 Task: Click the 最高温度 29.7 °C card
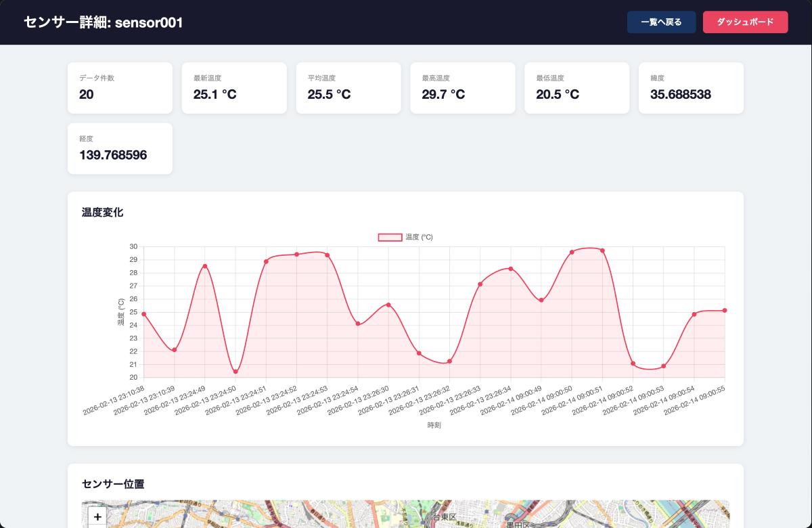(463, 88)
